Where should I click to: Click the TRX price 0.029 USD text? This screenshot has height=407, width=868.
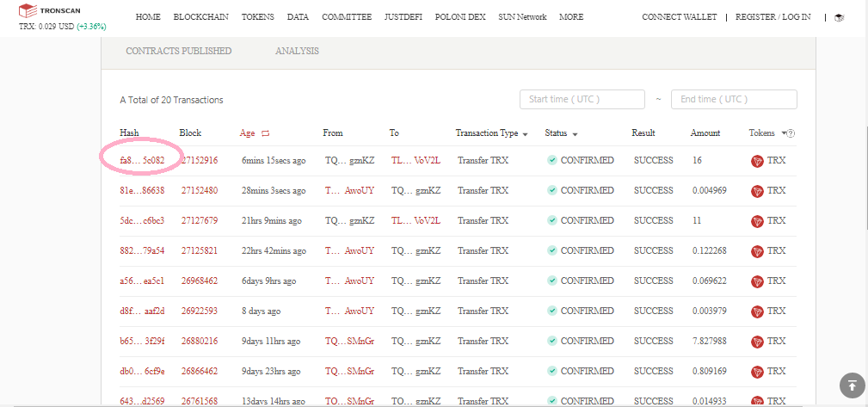pos(46,27)
